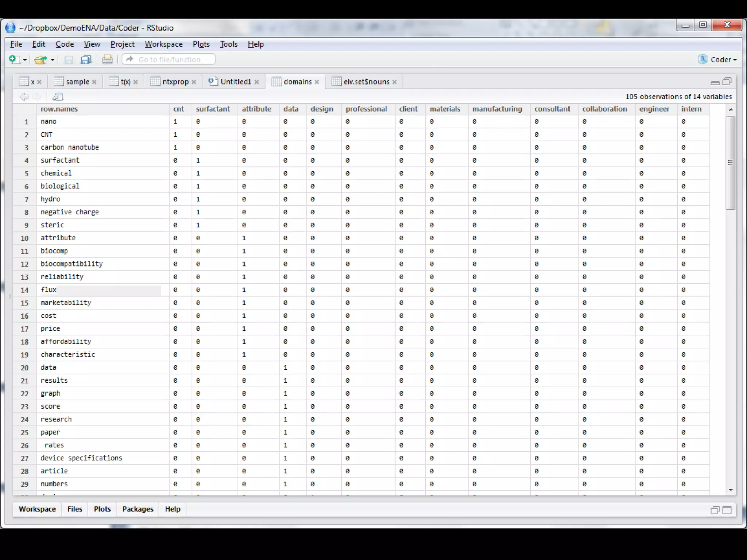Switch to the eiv.set$nouns tab
This screenshot has height=560, width=747.
point(366,82)
